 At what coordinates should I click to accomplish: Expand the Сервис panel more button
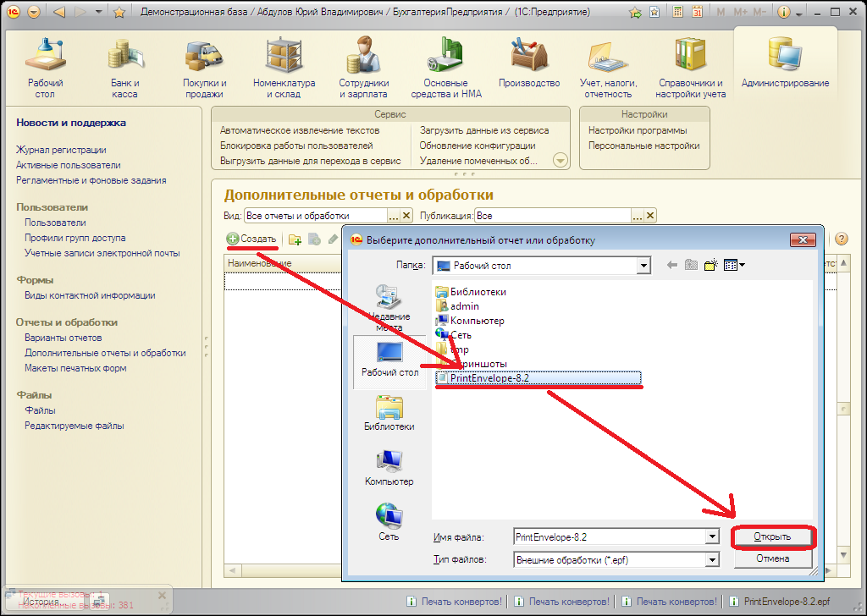click(x=560, y=160)
